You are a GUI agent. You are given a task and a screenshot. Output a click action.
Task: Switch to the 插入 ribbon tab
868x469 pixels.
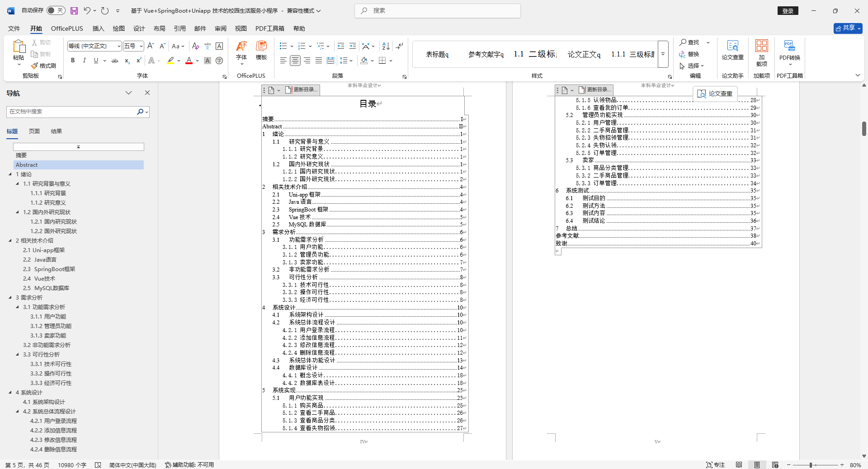click(x=98, y=28)
